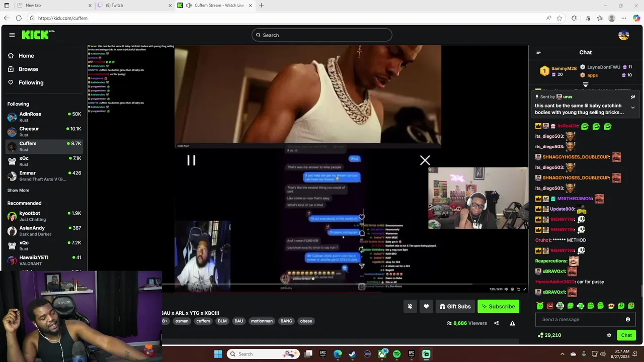Click the green Chat send button

(626, 335)
